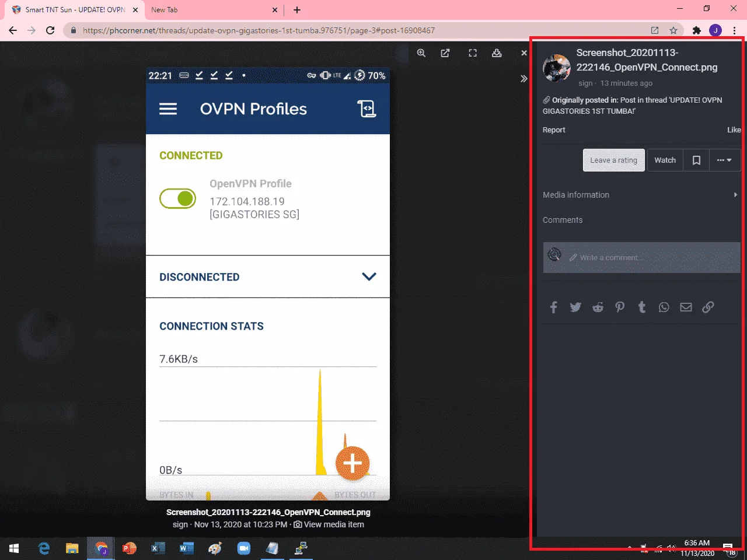Open the original thread post link
Screen dimensions: 747x560
pyautogui.click(x=632, y=106)
